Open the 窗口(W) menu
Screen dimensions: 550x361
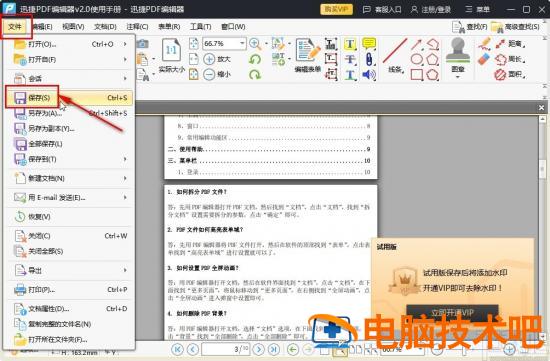[x=233, y=27]
